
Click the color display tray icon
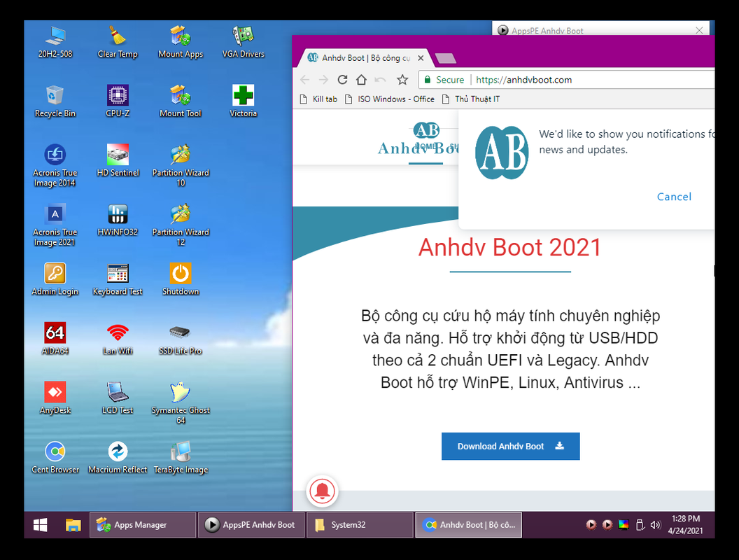pos(624,524)
